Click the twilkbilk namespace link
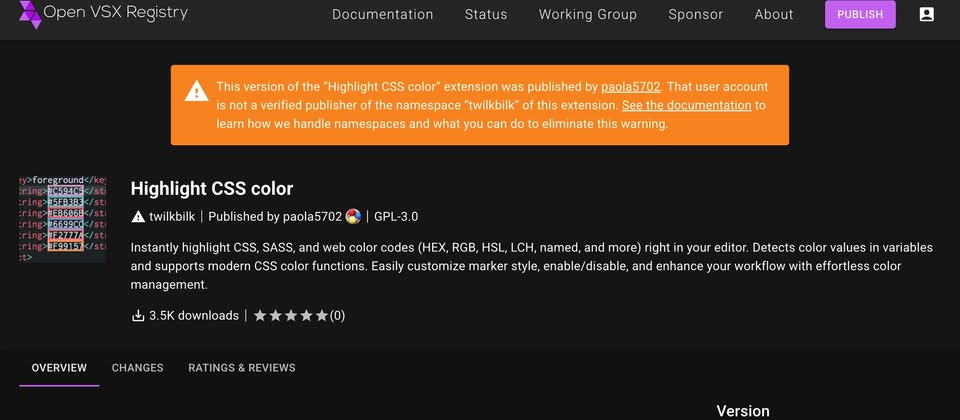The height and width of the screenshot is (420, 960). coord(172,216)
